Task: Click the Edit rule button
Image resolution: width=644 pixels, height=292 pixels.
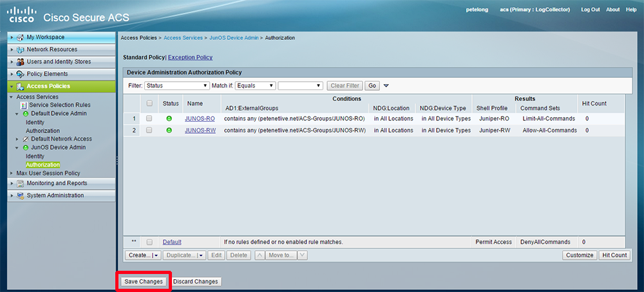Action: click(x=216, y=255)
